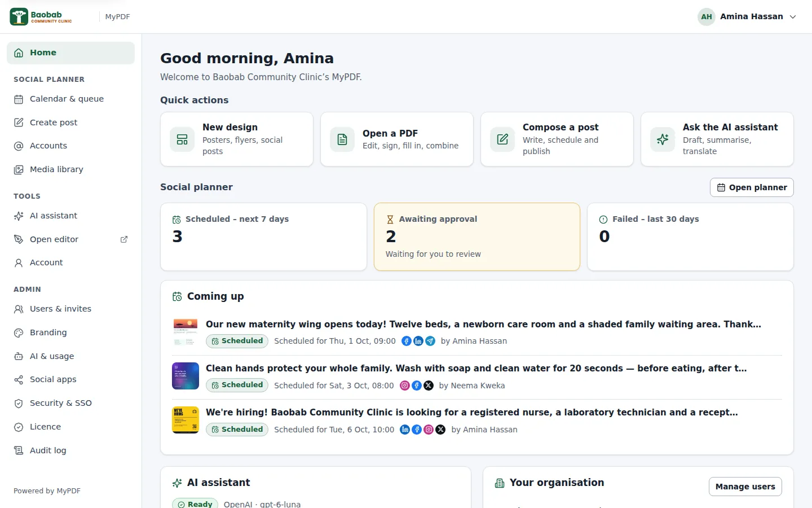Screen dimensions: 812x508
Task: Click "Scheduled for Tue, 6 Oct, 10:00" text
Action: [334, 430]
